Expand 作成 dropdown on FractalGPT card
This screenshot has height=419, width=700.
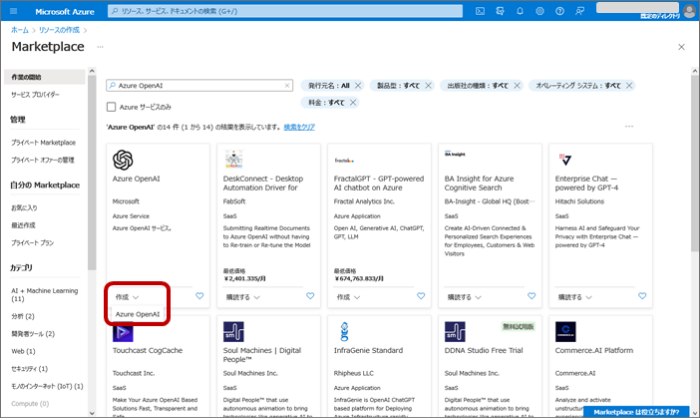348,297
